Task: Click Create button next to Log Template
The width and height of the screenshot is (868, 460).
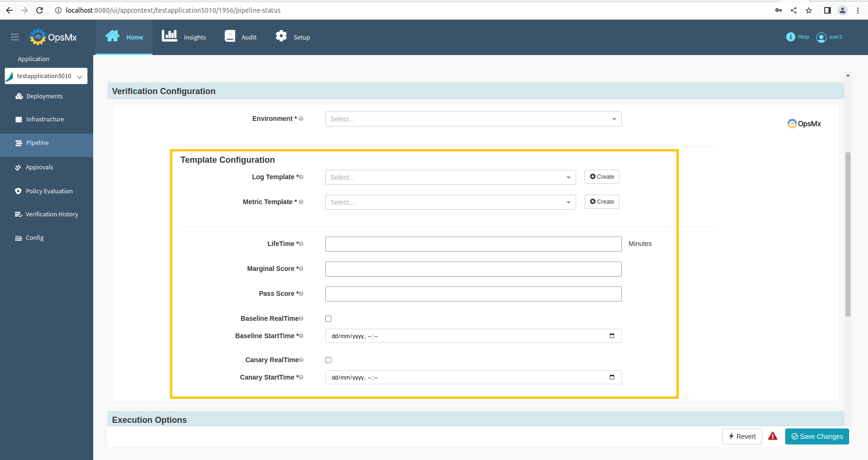Action: coord(602,177)
